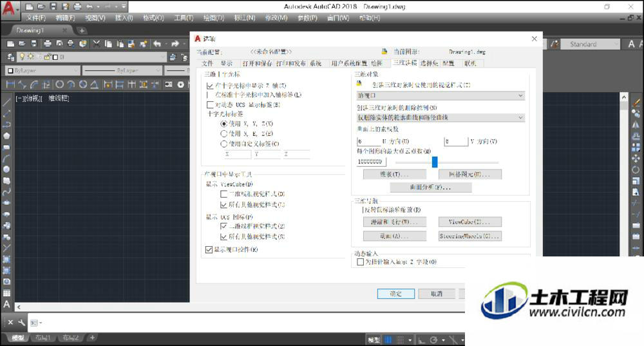Toggle 'Show labels for dynamic UCS' checkbox
This screenshot has height=346, width=644.
[210, 105]
